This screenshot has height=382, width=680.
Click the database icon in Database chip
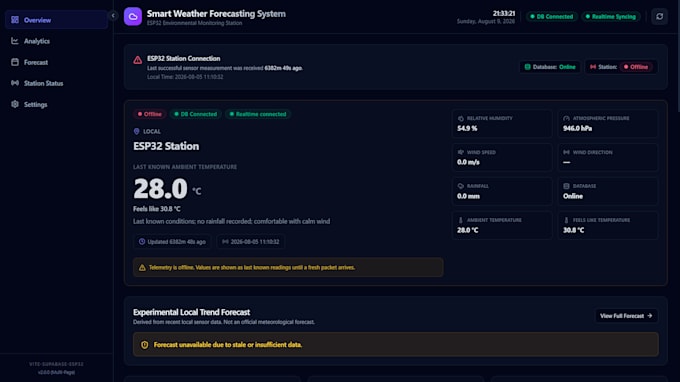click(527, 67)
